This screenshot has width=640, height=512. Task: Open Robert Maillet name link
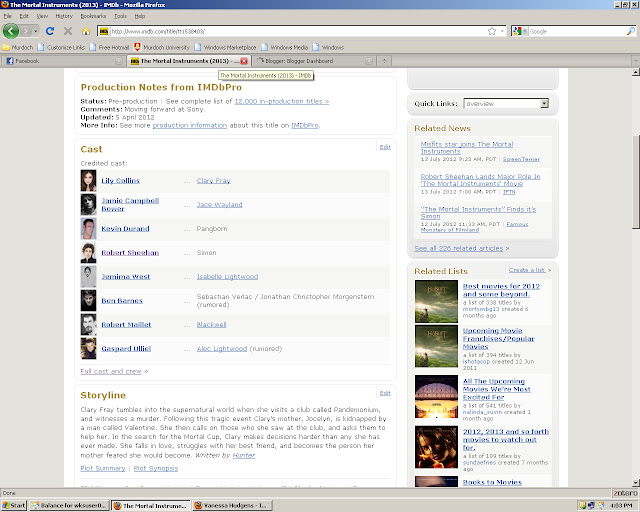pos(126,325)
